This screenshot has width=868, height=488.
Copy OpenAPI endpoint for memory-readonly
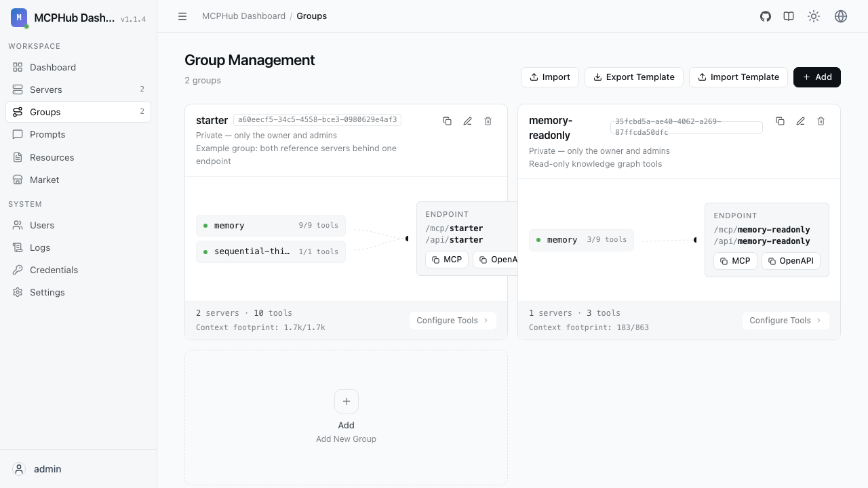tap(791, 261)
